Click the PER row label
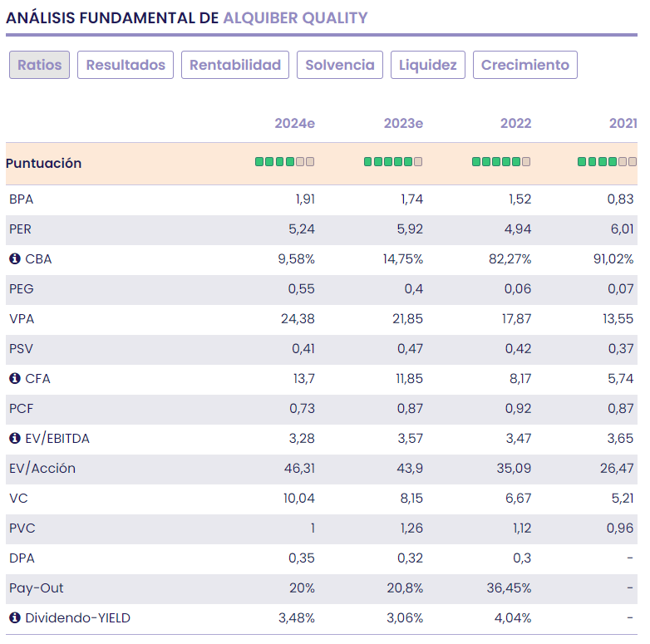The height and width of the screenshot is (644, 650). click(x=20, y=229)
